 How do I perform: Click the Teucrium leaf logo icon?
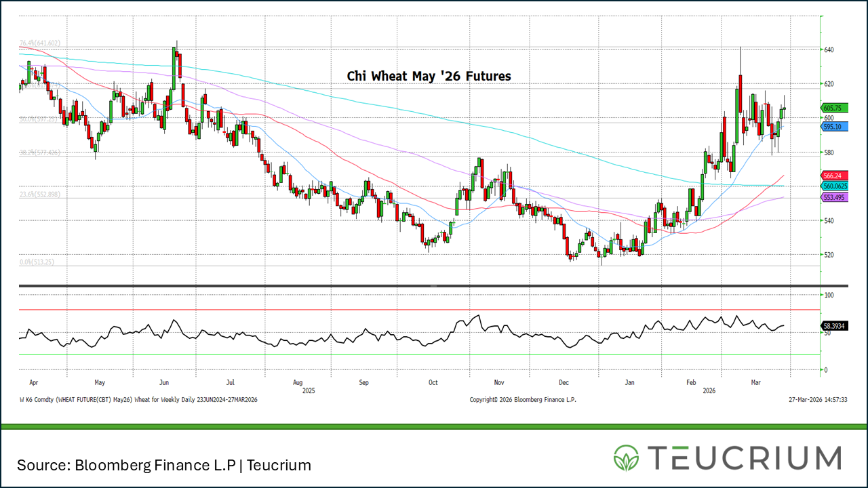627,457
